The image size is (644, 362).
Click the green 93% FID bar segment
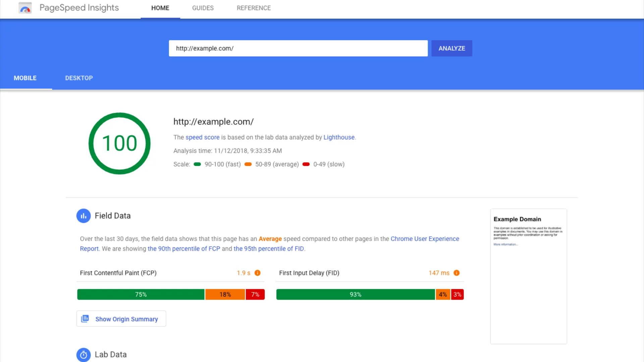click(355, 294)
